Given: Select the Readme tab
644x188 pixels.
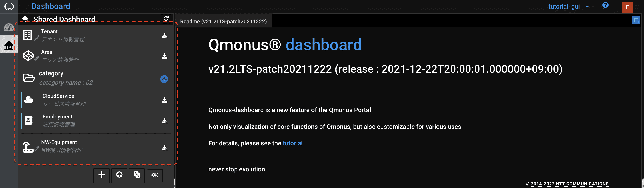Looking at the screenshot, I should tap(224, 21).
